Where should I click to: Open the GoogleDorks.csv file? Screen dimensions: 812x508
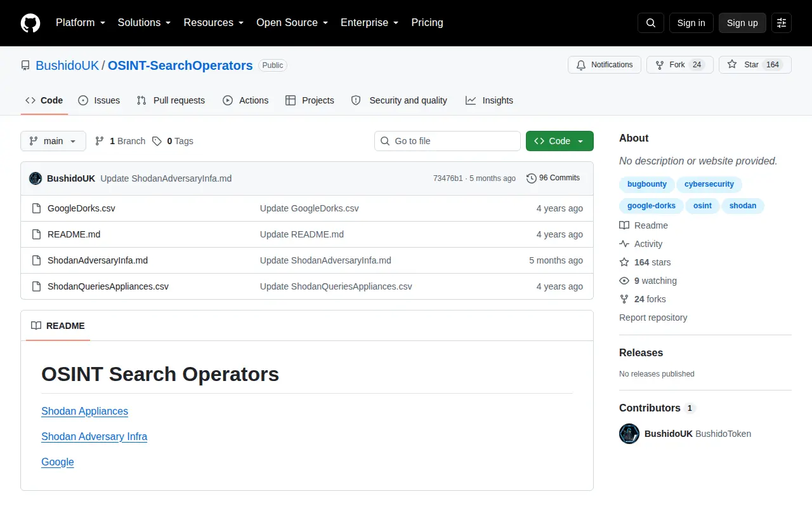[x=81, y=208]
